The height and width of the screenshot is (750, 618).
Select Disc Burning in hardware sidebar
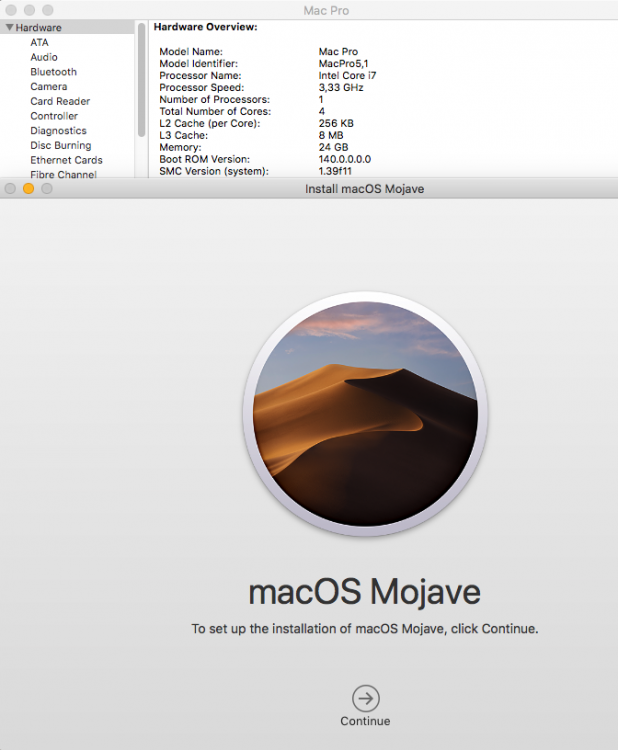click(60, 145)
